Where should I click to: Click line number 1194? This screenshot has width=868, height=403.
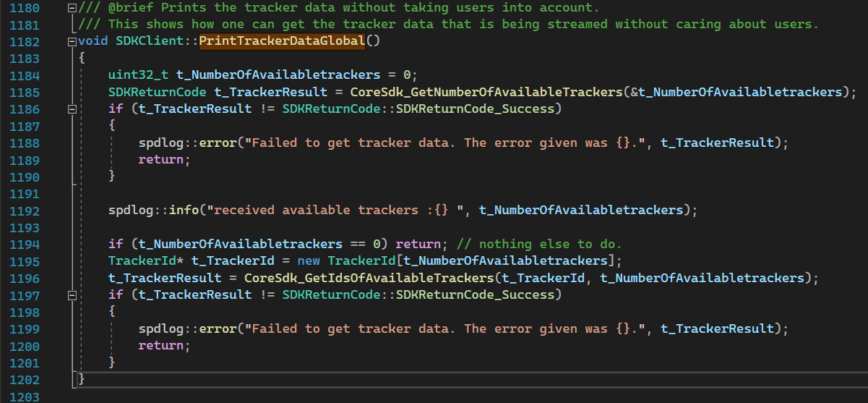coord(25,244)
